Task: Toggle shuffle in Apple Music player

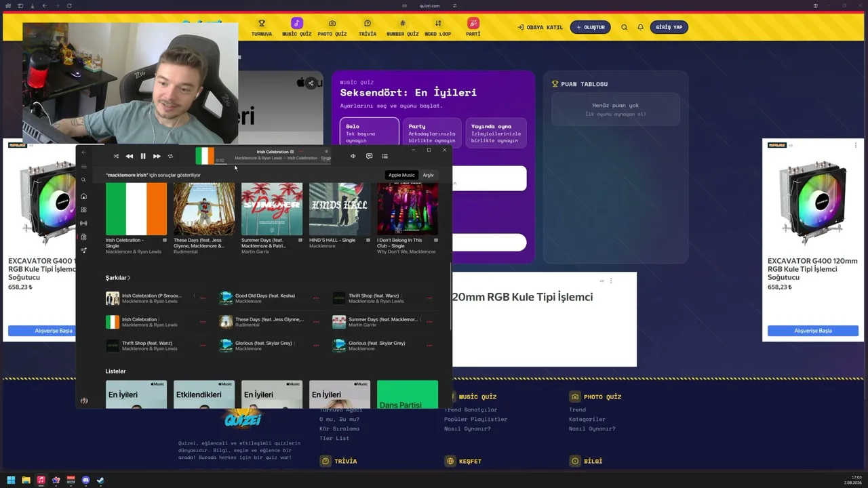Action: click(x=116, y=157)
